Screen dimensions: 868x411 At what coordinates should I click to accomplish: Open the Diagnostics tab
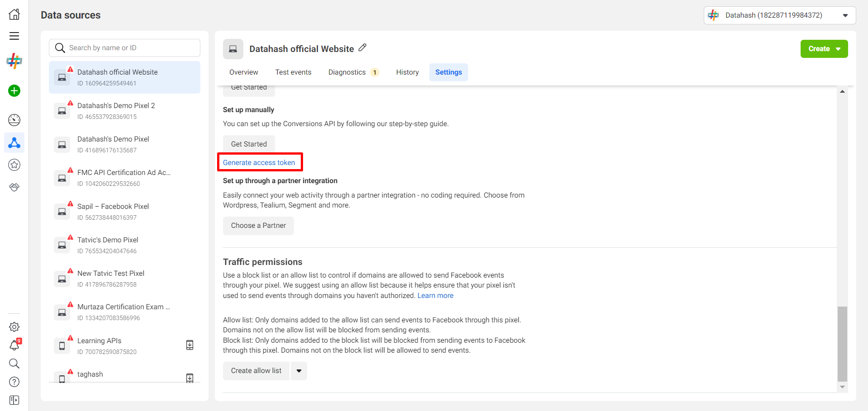(x=353, y=72)
